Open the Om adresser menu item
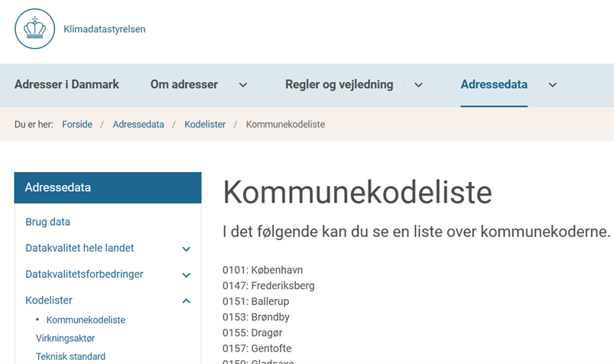The height and width of the screenshot is (364, 614). (x=184, y=85)
